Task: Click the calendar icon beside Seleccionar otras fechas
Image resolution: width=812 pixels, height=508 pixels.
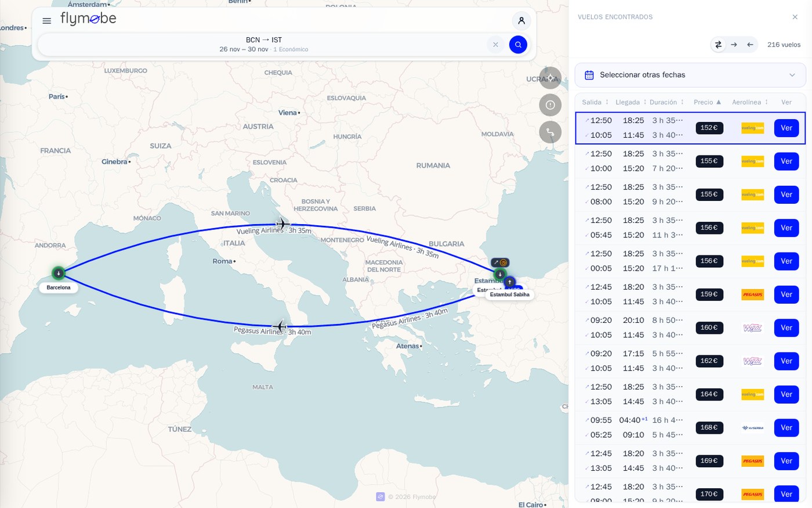Action: coord(589,75)
